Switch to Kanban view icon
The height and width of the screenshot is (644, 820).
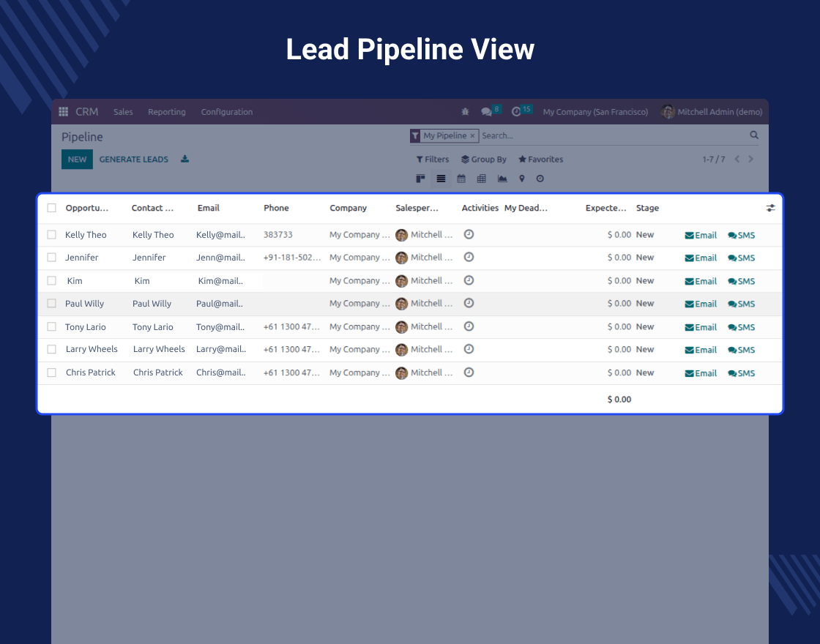(420, 179)
